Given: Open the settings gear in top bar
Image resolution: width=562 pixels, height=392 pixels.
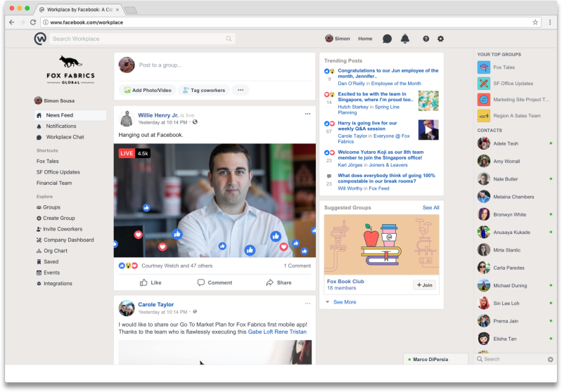Looking at the screenshot, I should (x=440, y=39).
